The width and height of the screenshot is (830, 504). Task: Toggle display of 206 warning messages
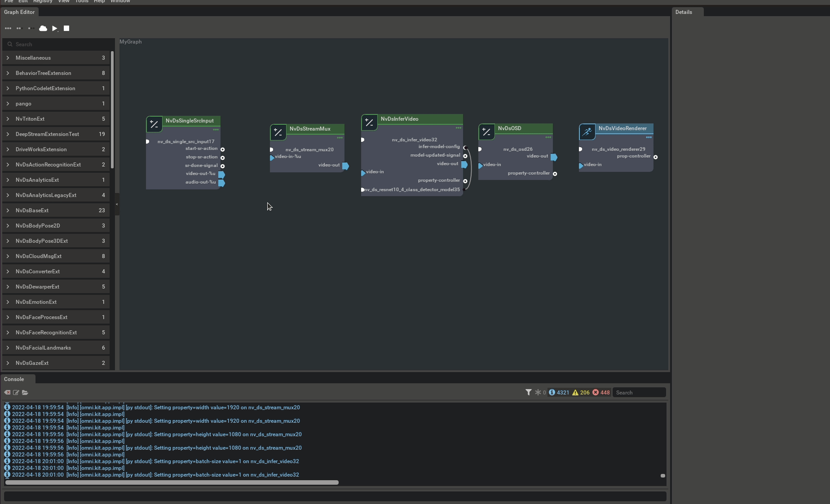(580, 392)
